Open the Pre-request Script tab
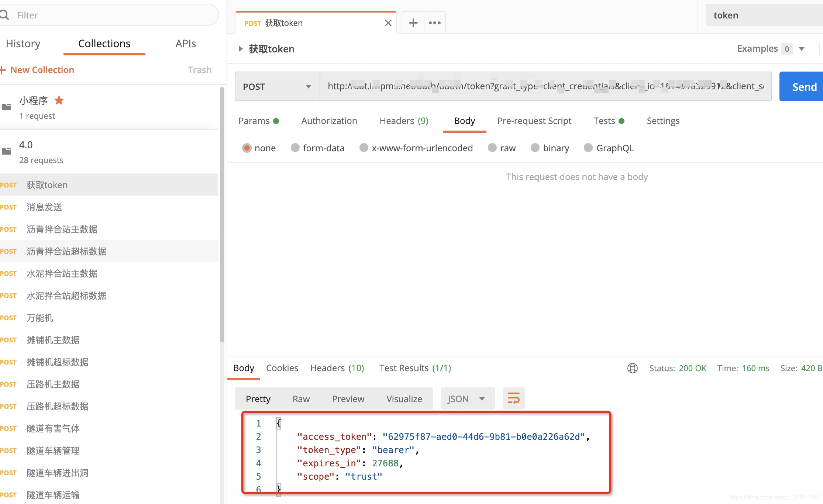This screenshot has height=504, width=823. point(534,121)
